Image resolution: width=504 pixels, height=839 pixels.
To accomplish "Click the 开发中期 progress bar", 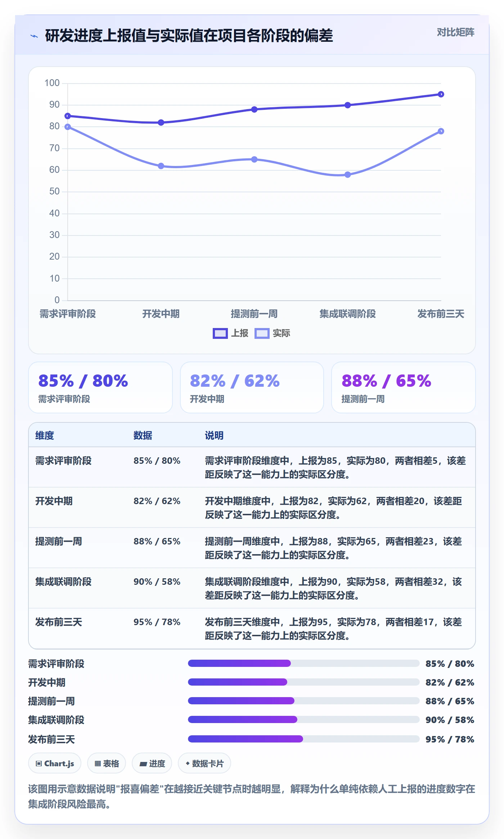I will click(303, 682).
